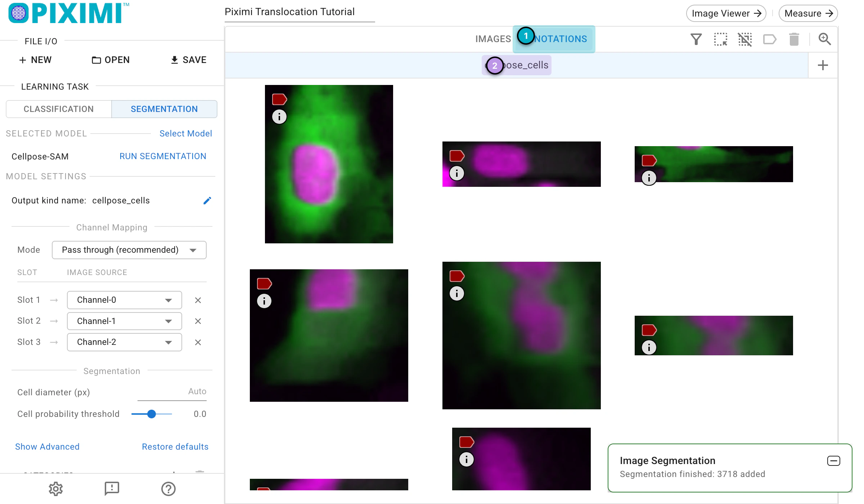Remove Slot 1 channel mapping
The height and width of the screenshot is (504, 864).
tap(198, 300)
